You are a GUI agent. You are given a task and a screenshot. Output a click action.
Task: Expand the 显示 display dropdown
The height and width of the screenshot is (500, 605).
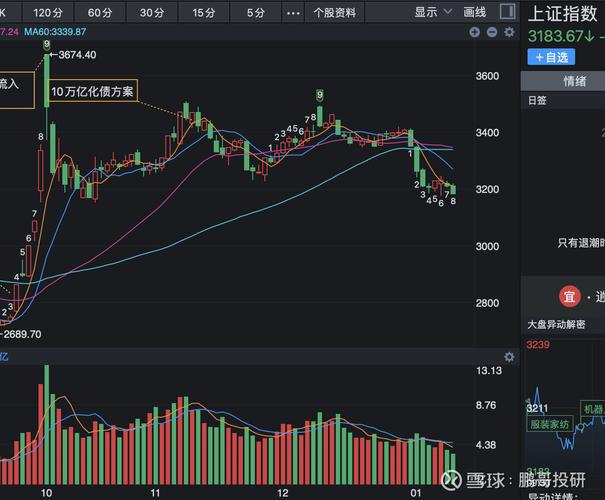click(433, 12)
